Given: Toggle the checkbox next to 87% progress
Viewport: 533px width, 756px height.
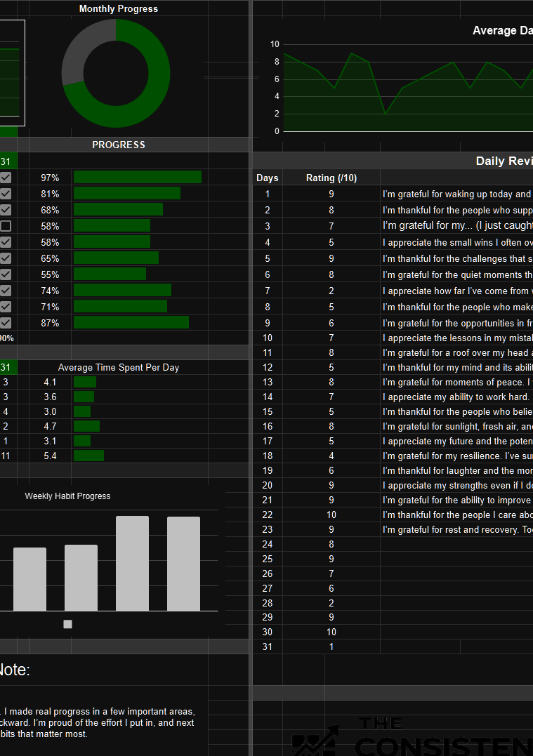Looking at the screenshot, I should click(x=6, y=323).
